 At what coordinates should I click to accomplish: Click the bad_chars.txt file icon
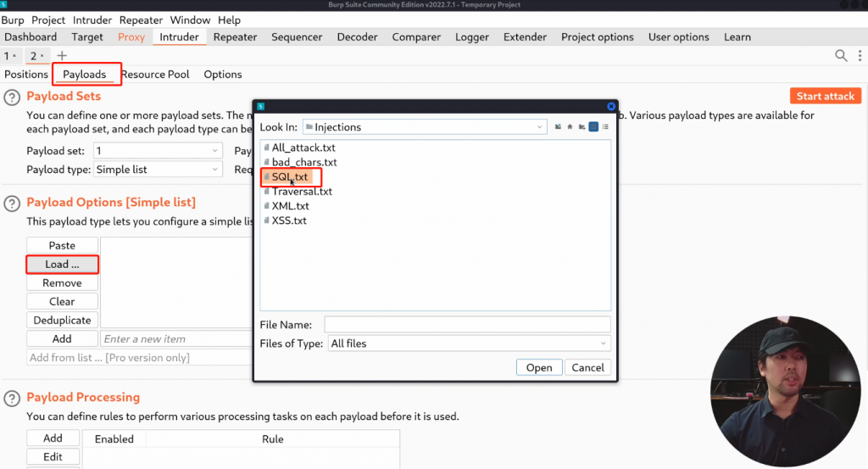coord(267,162)
